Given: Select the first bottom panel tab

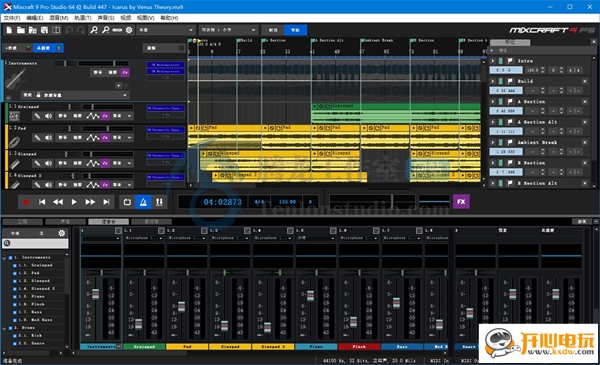Looking at the screenshot, I should click(22, 222).
